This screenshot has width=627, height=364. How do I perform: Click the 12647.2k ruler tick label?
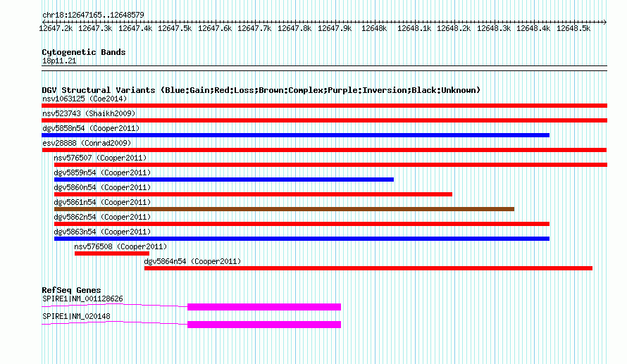tap(56, 28)
